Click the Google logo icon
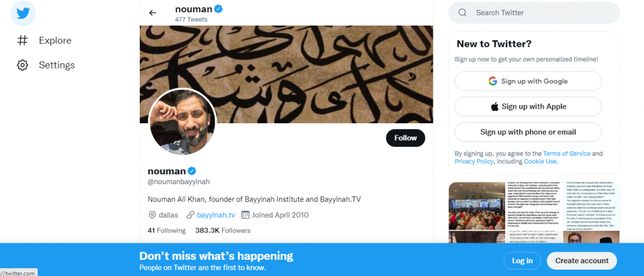Viewport: 644px width, 276px height. 493,81
